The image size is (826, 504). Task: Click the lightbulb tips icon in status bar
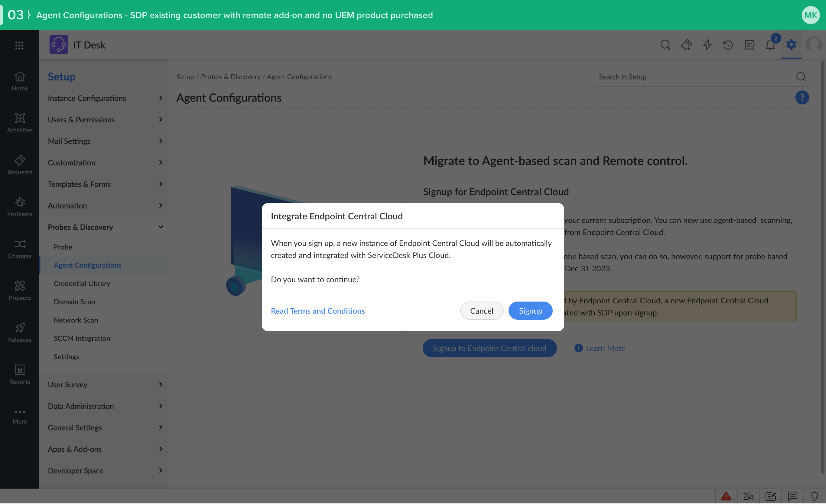[x=814, y=496]
